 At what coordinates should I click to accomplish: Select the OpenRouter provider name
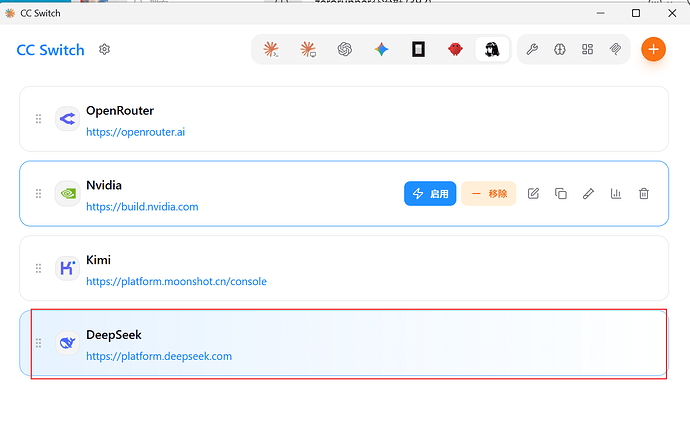point(120,111)
